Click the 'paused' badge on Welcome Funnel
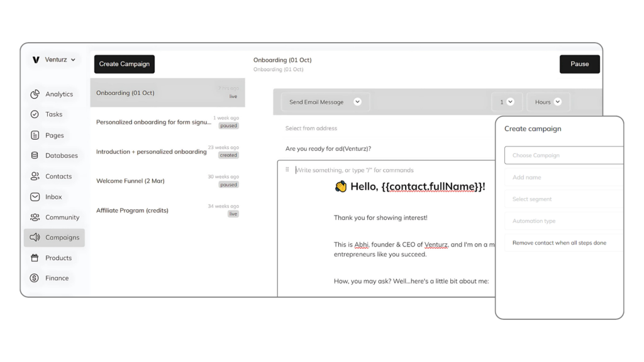The height and width of the screenshot is (362, 644). point(228,185)
